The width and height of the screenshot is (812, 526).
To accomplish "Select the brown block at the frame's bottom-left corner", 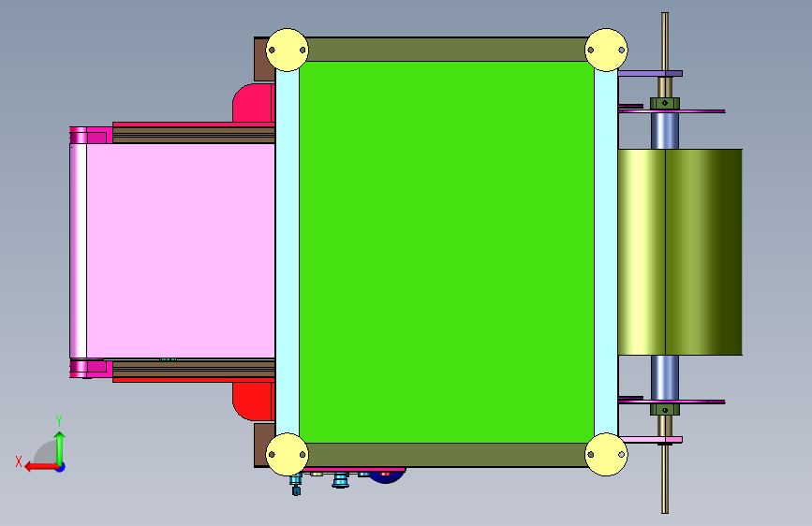I will tap(264, 446).
